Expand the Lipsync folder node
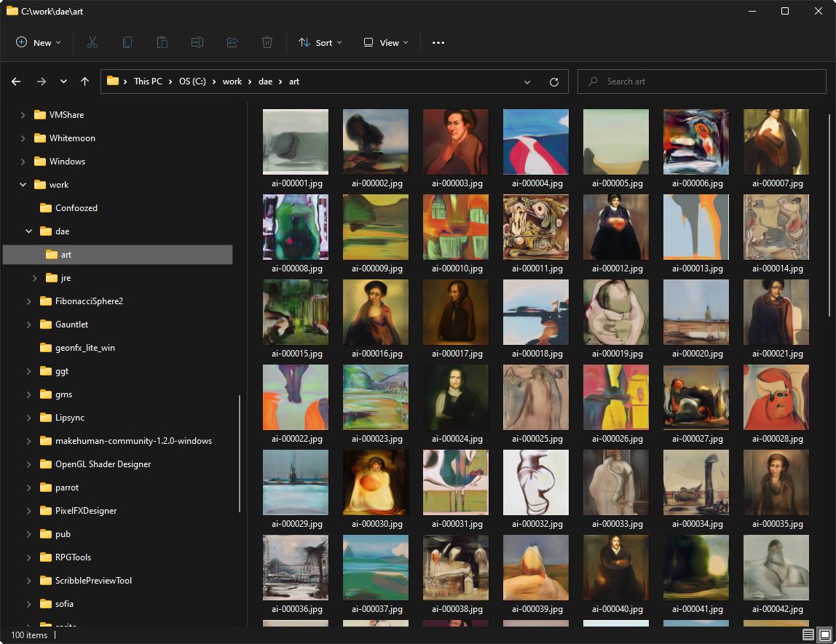 [x=29, y=418]
